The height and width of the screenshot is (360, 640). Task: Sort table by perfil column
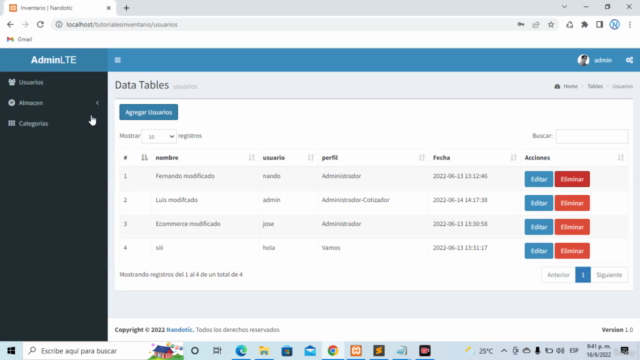point(373,158)
